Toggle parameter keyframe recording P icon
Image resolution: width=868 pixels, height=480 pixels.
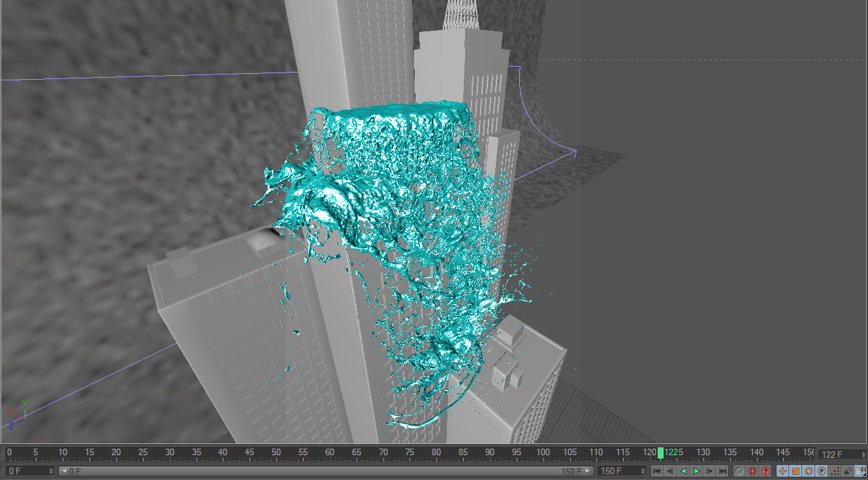822,471
